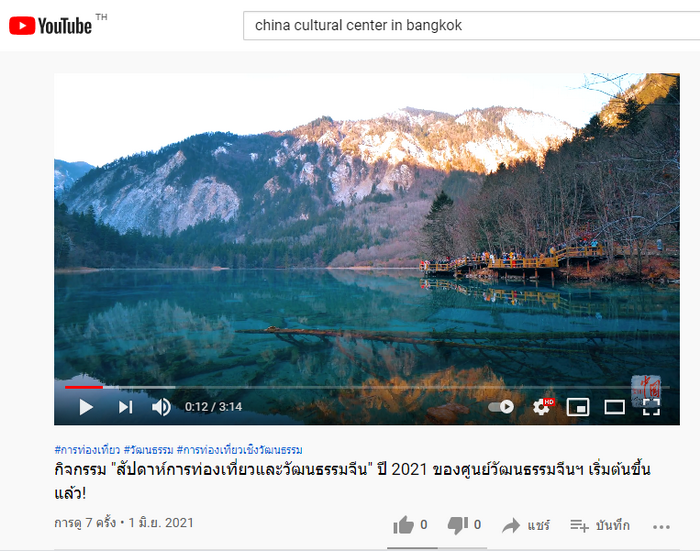Switch to miniplayer mode

pos(578,407)
